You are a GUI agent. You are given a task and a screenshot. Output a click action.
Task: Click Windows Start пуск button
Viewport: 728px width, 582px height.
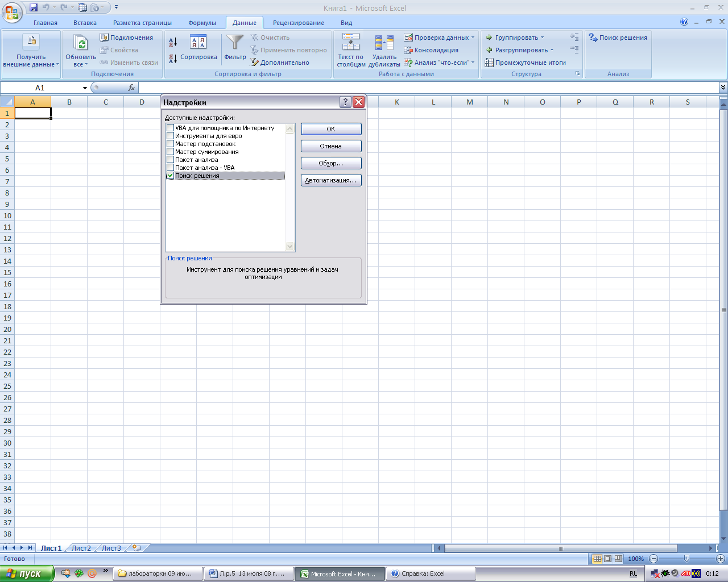click(27, 573)
